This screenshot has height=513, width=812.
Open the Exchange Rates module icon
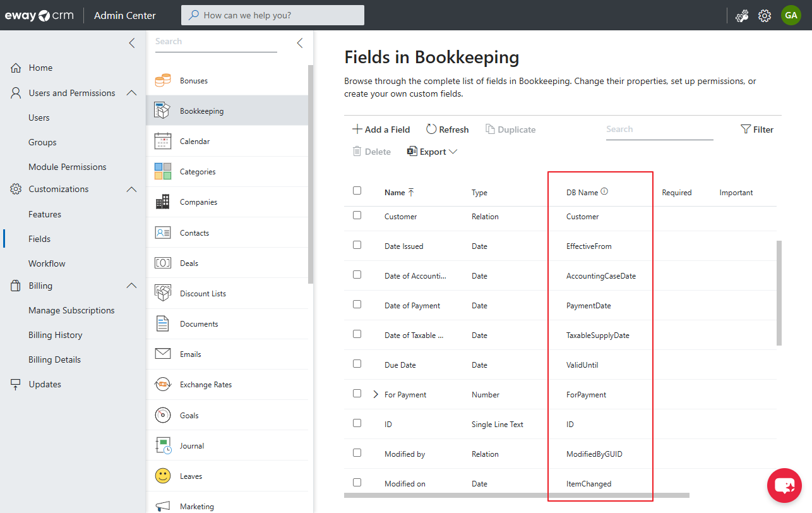(x=164, y=384)
